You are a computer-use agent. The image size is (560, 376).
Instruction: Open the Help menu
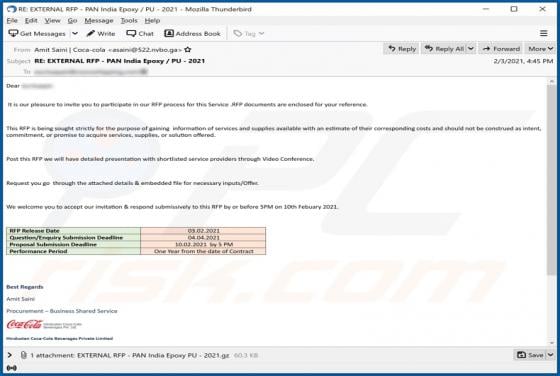152,21
